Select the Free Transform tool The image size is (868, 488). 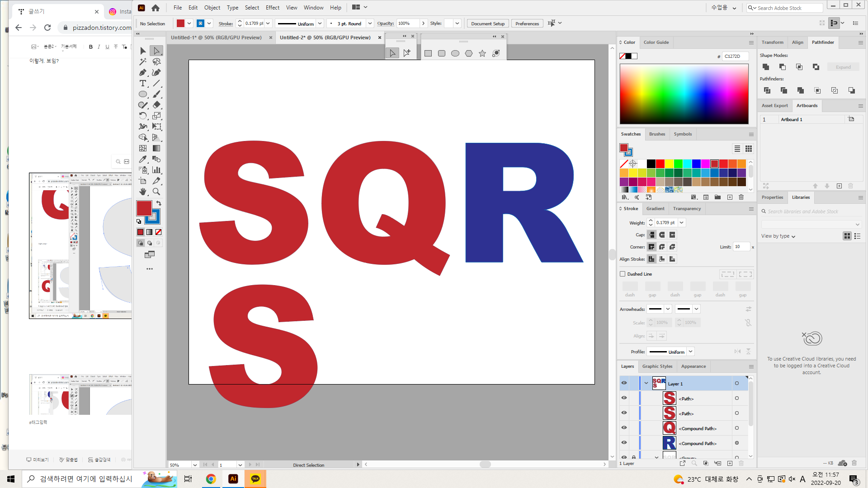tap(156, 127)
